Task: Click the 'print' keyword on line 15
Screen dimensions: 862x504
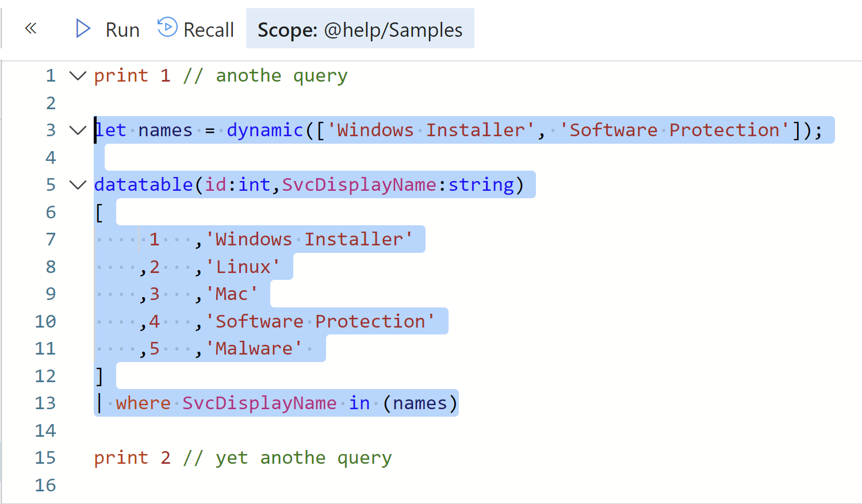Action: click(x=121, y=458)
